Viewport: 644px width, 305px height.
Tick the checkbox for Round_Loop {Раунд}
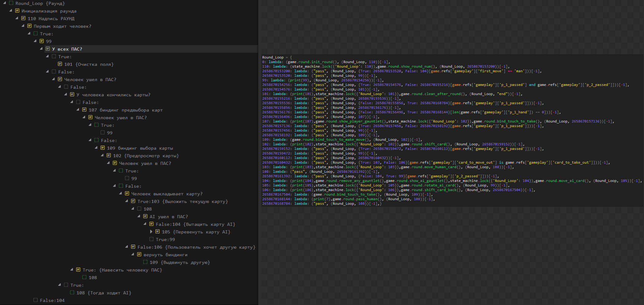click(11, 3)
